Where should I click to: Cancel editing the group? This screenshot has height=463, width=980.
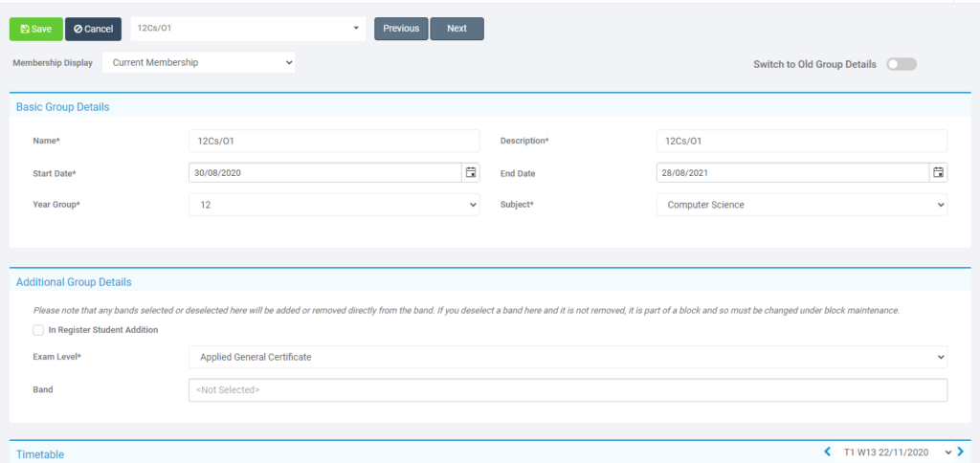[x=93, y=29]
